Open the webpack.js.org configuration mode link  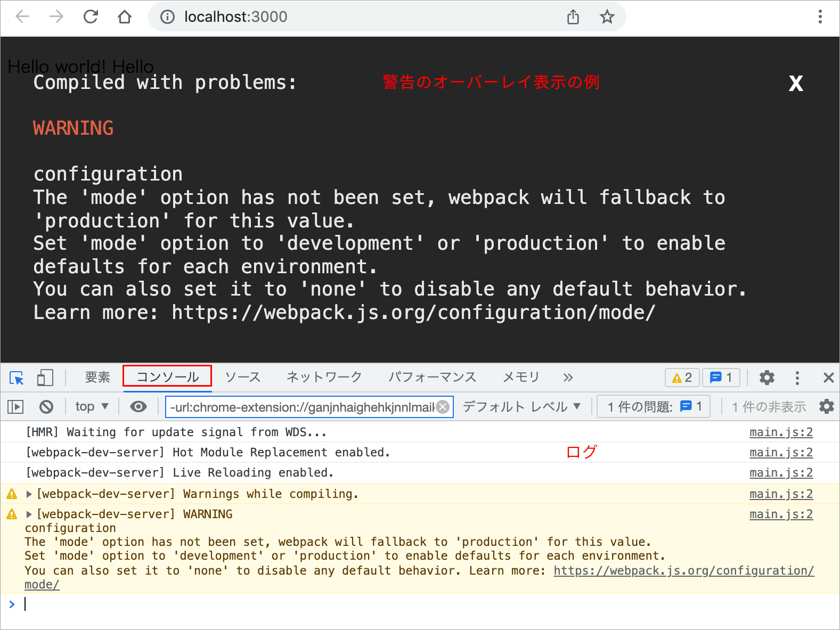tap(683, 571)
